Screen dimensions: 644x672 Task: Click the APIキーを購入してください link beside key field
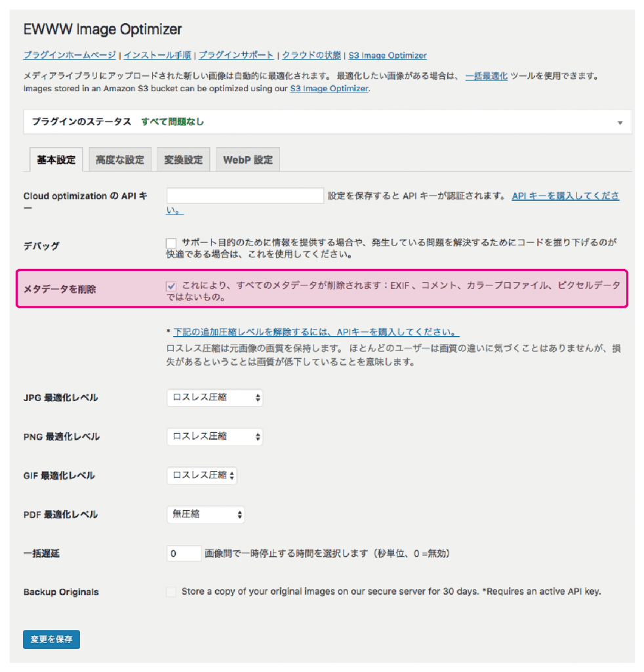(x=565, y=196)
